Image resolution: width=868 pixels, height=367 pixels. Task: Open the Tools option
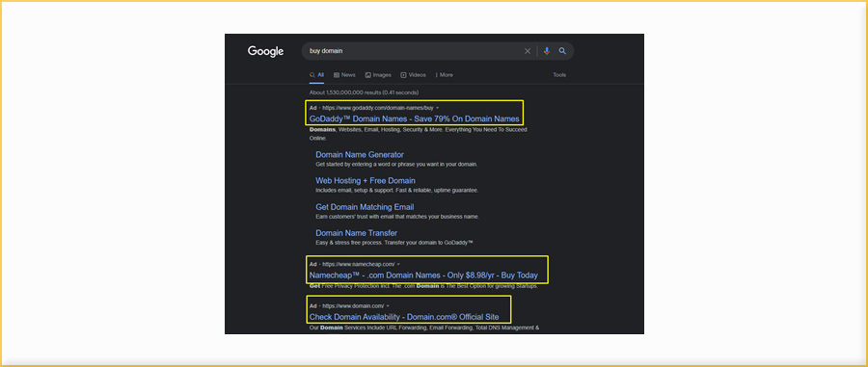(x=559, y=74)
